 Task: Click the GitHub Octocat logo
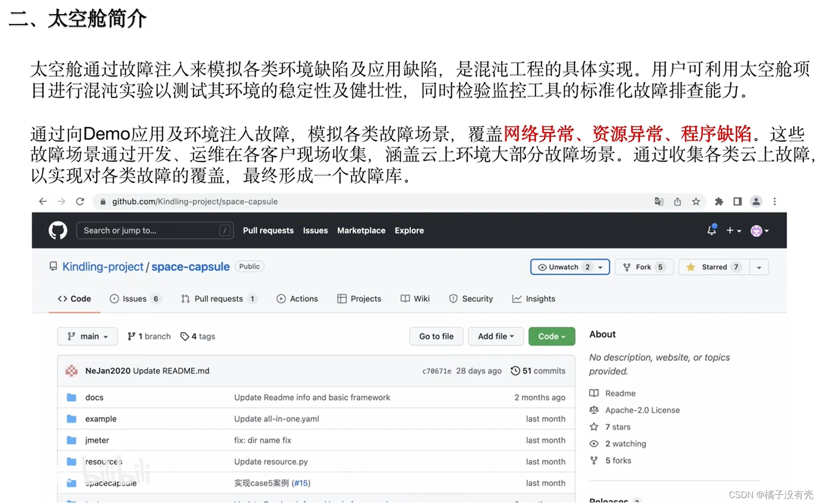point(58,230)
